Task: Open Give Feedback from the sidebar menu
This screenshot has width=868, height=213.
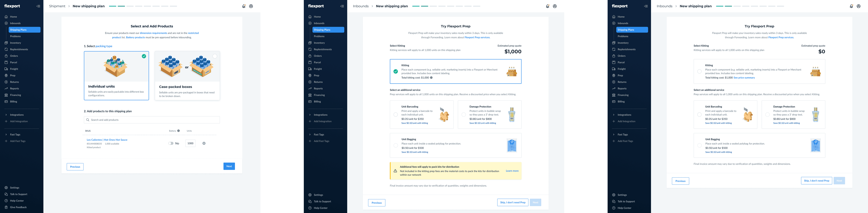Action: pyautogui.click(x=18, y=207)
